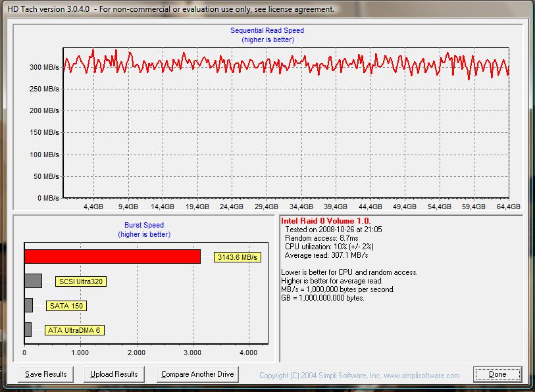Select the Tested on 2008-10-26 line
Image resolution: width=535 pixels, height=392 pixels.
[x=334, y=230]
